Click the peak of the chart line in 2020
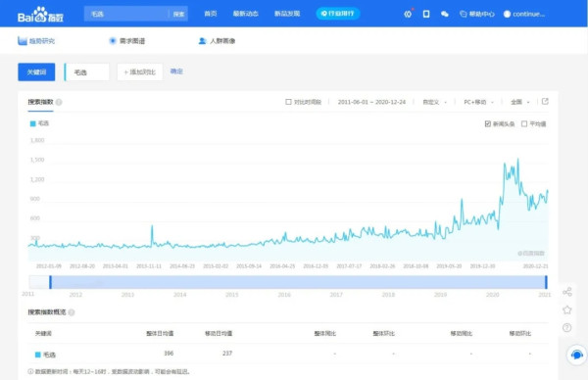This screenshot has width=588, height=380. [x=518, y=160]
